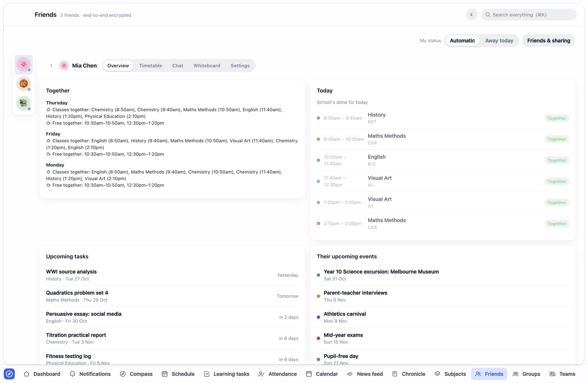Open the Athletics carnival event
Image resolution: width=588 pixels, height=383 pixels.
pyautogui.click(x=443, y=317)
